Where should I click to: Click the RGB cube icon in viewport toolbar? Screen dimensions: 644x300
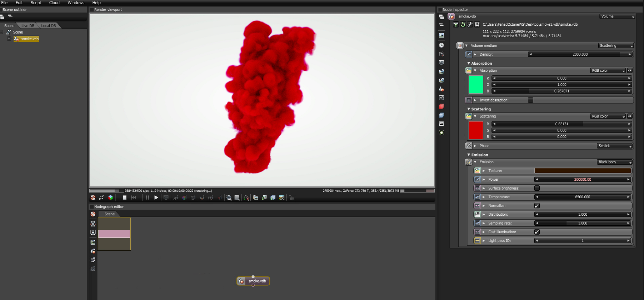pyautogui.click(x=111, y=197)
